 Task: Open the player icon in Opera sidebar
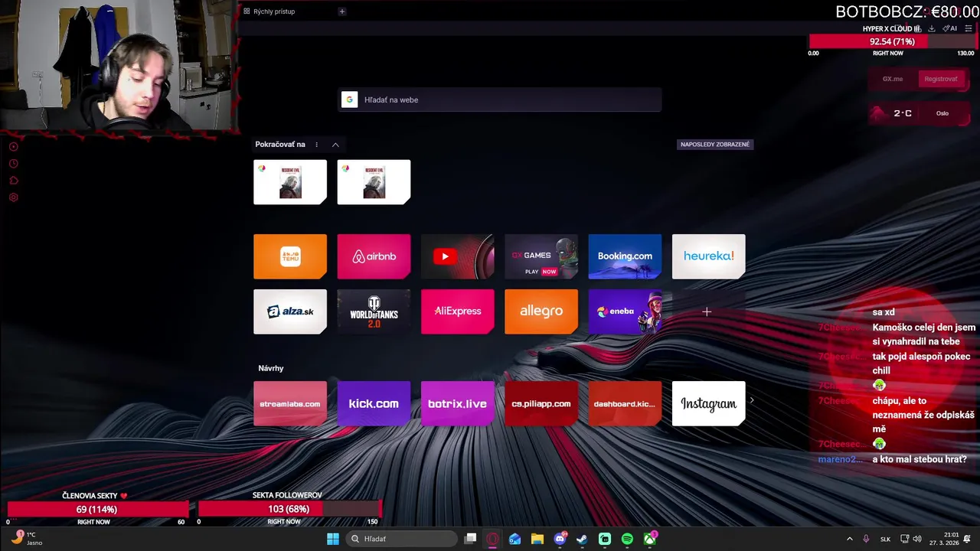pyautogui.click(x=13, y=146)
